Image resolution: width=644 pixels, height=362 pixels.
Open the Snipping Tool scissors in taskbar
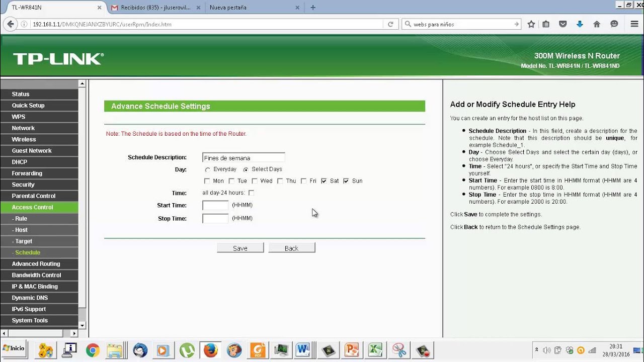pyautogui.click(x=399, y=350)
